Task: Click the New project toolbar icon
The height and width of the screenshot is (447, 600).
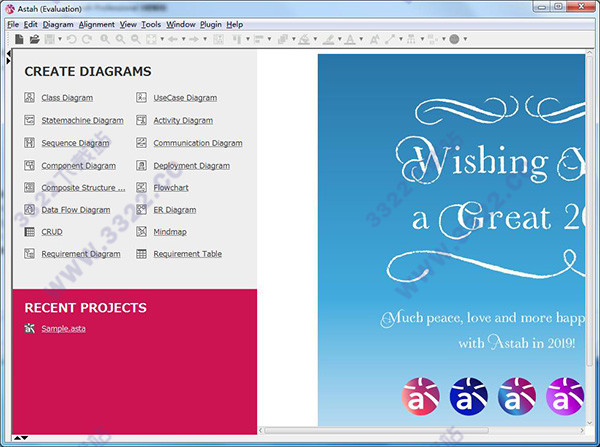Action: tap(19, 39)
